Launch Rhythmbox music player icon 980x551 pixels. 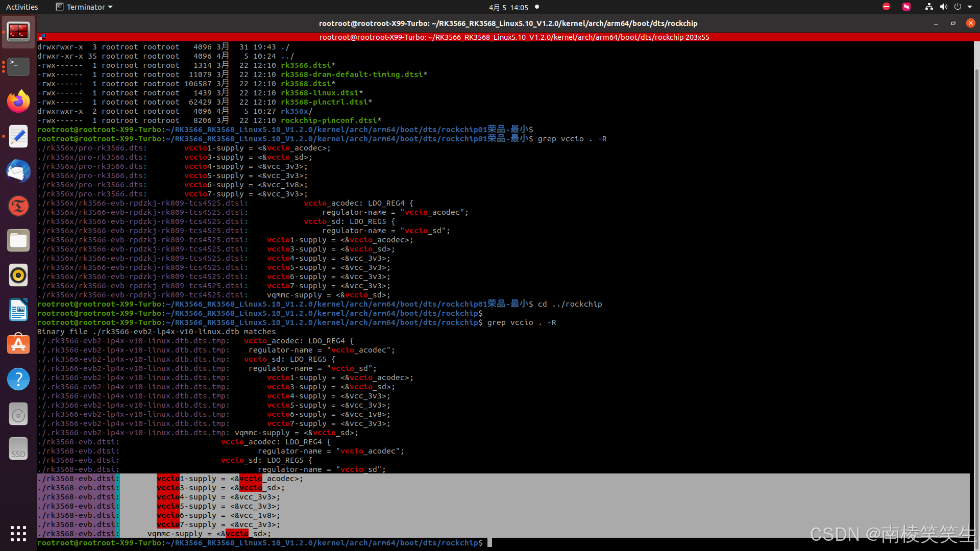[18, 275]
